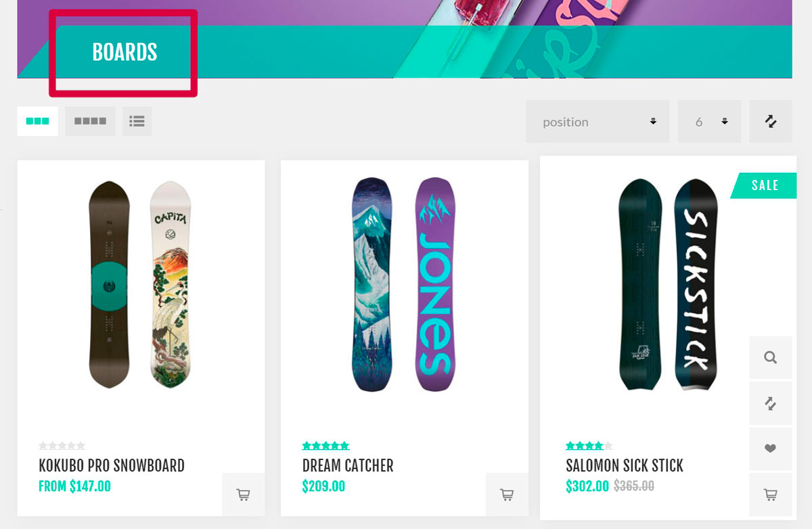Image resolution: width=812 pixels, height=529 pixels.
Task: Click the sort direction arrows button
Action: point(770,122)
